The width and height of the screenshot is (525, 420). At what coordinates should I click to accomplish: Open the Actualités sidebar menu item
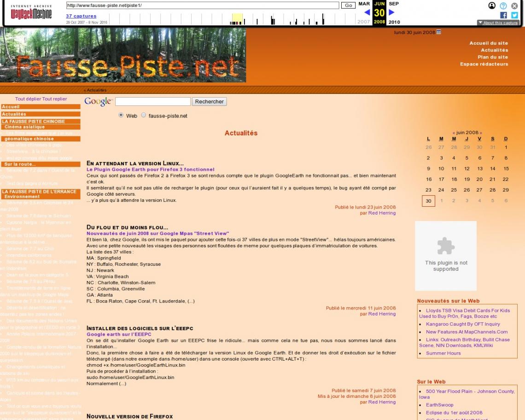pos(41,114)
